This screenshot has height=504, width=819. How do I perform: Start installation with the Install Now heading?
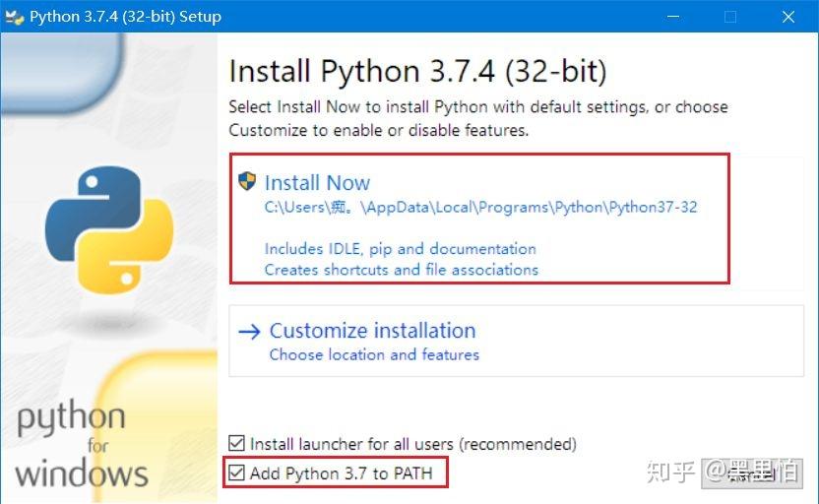tap(317, 183)
